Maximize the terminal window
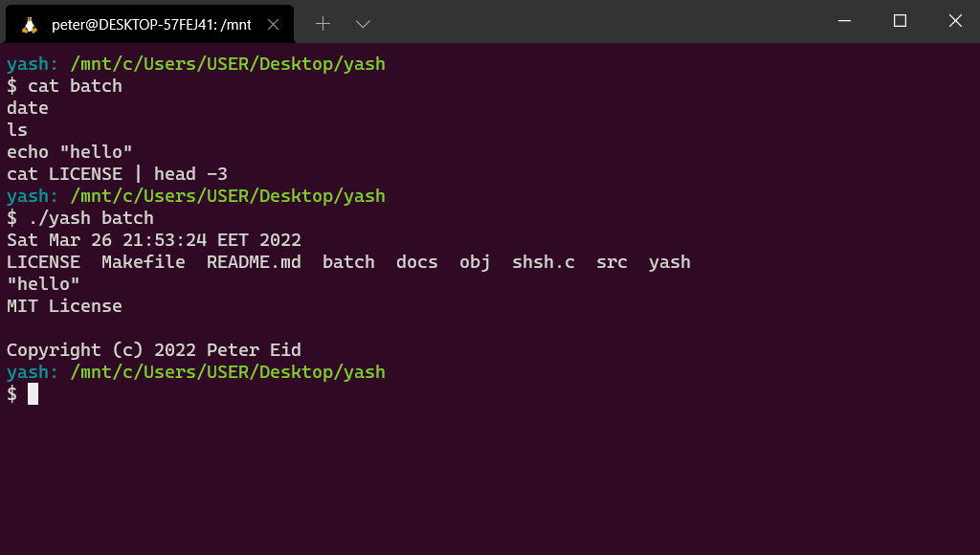 900,21
